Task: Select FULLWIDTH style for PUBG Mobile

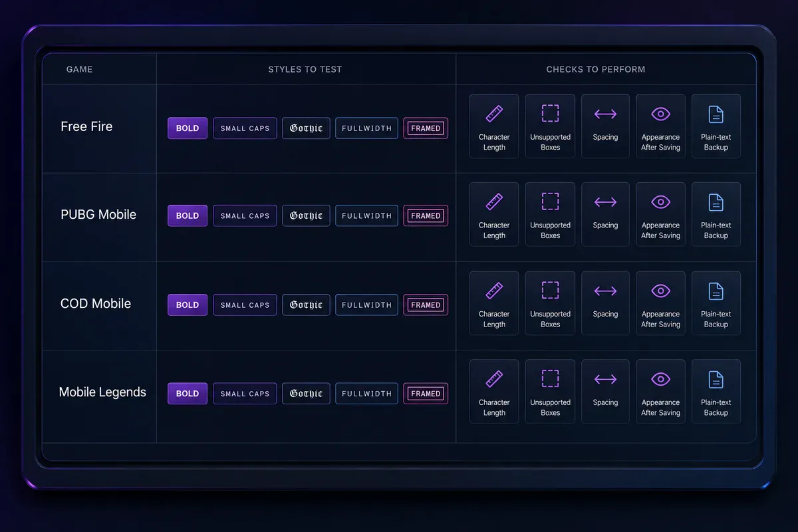Action: tap(366, 215)
